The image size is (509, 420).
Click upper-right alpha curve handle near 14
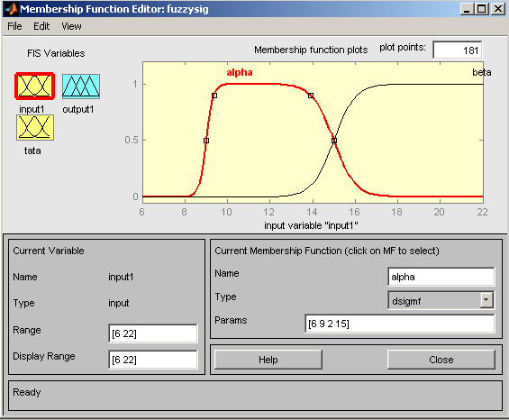[x=311, y=96]
